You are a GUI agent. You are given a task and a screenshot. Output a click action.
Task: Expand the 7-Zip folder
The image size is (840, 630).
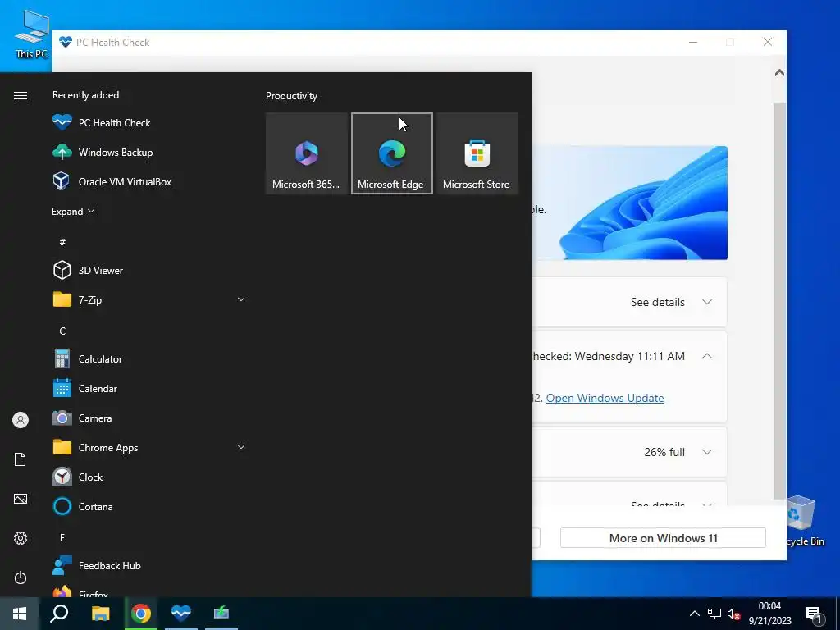pyautogui.click(x=241, y=299)
